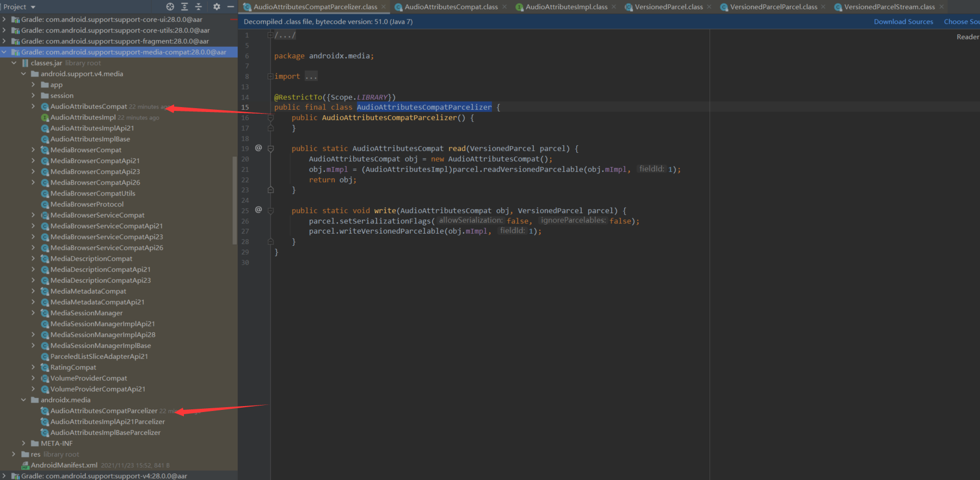Viewport: 980px width, 480px height.
Task: Close the VersionedParcel.class tab
Action: [709, 7]
